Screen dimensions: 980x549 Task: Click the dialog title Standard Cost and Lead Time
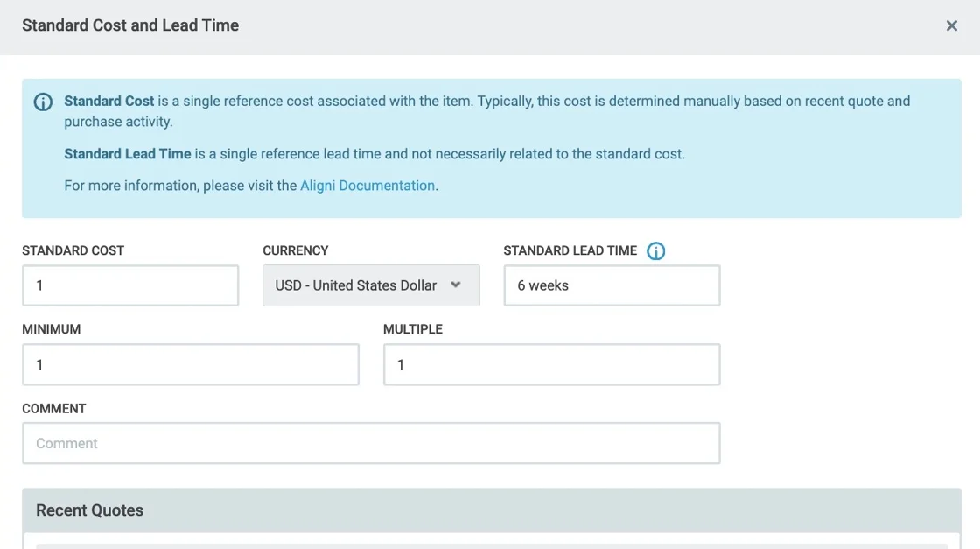(x=130, y=25)
